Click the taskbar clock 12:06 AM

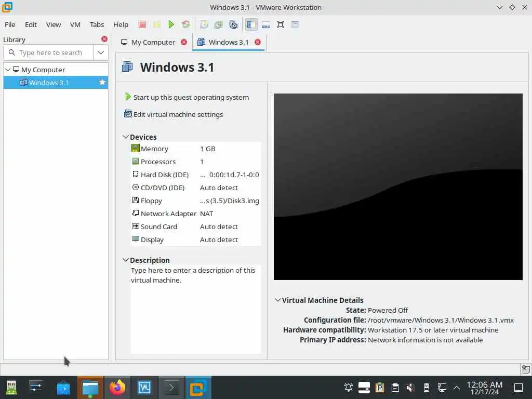(x=485, y=388)
